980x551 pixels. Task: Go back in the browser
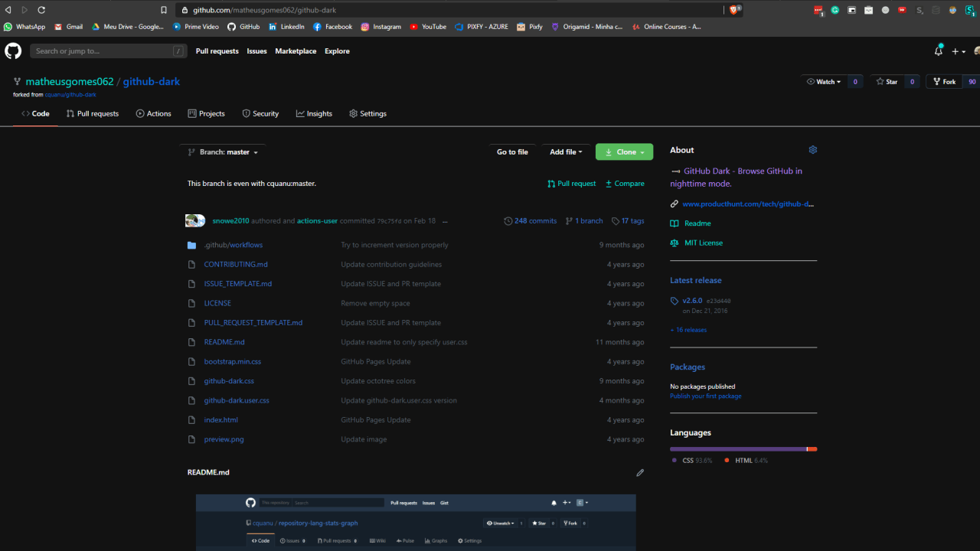[8, 10]
